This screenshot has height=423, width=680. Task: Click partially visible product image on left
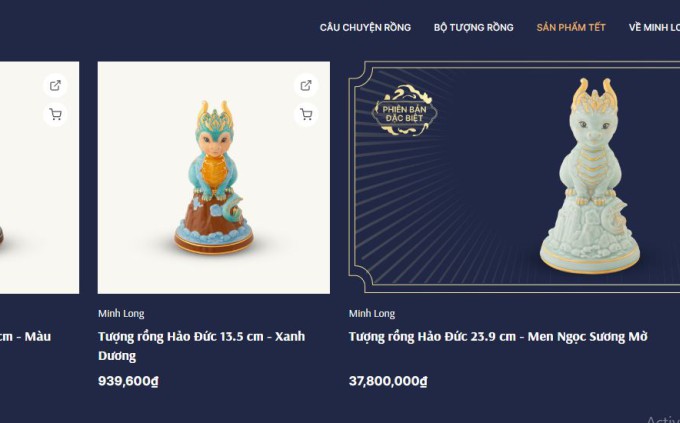tap(39, 177)
